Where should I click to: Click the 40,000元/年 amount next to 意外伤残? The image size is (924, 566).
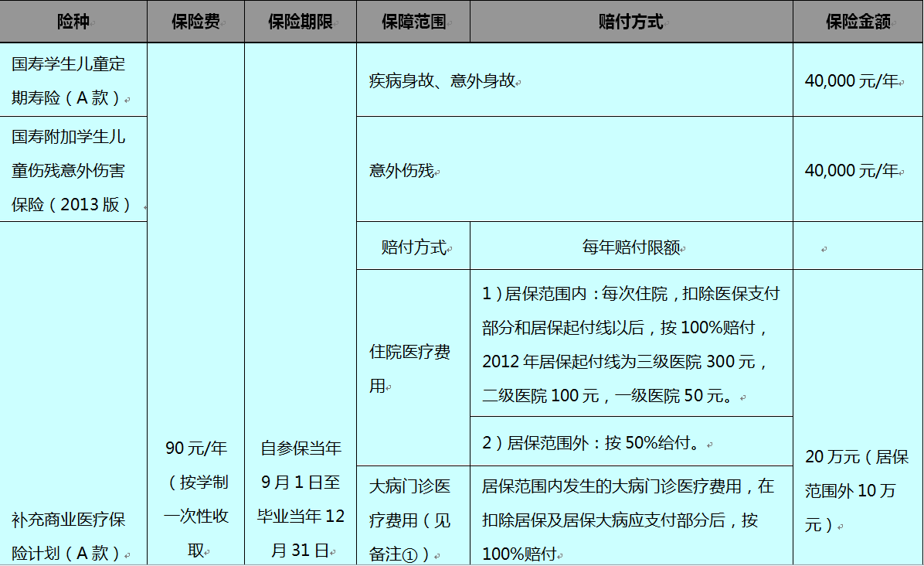(x=858, y=170)
